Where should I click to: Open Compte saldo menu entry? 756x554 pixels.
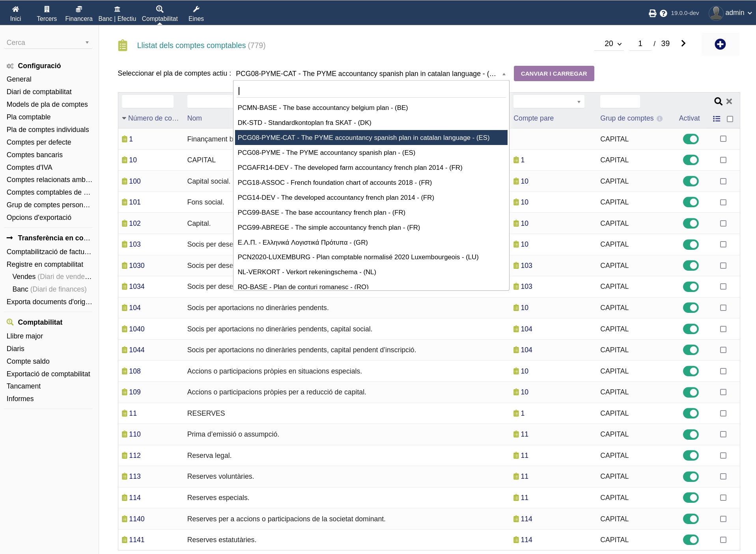[28, 361]
